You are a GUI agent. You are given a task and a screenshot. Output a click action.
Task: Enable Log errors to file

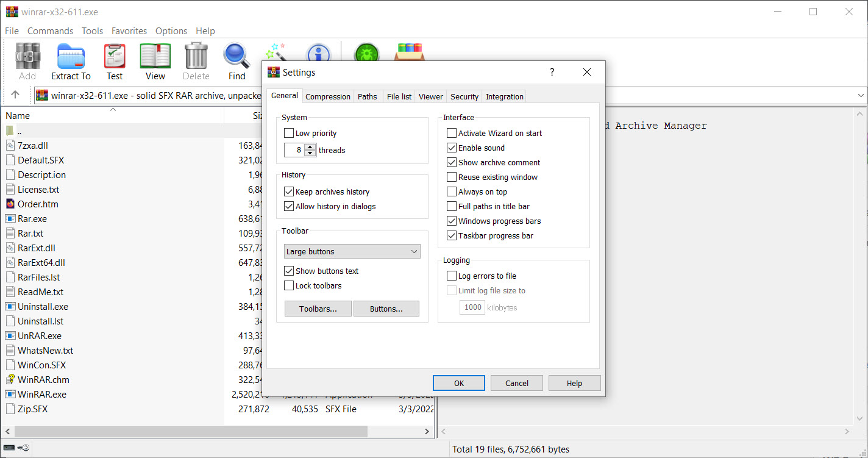click(x=452, y=276)
